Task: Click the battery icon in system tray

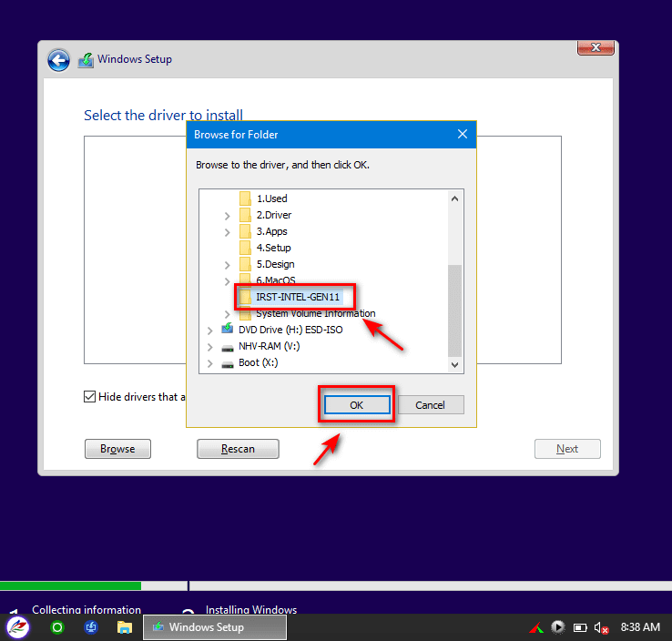Action: 580,627
